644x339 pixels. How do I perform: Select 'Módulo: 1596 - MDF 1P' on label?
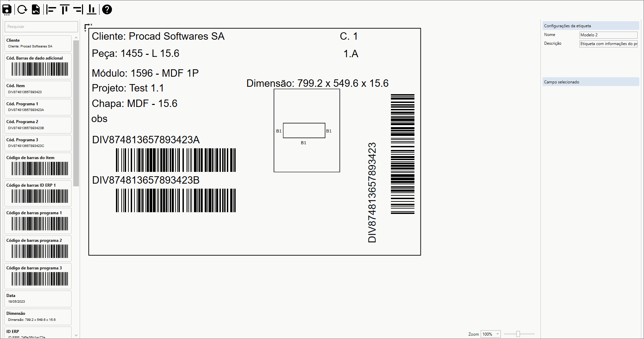[x=145, y=73]
